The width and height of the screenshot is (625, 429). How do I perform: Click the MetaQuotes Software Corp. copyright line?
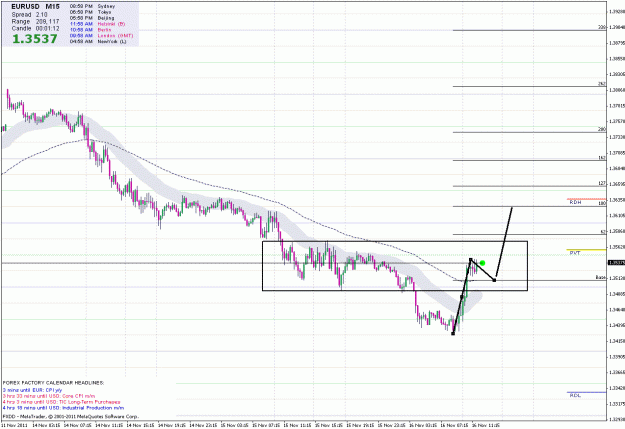pyautogui.click(x=70, y=416)
